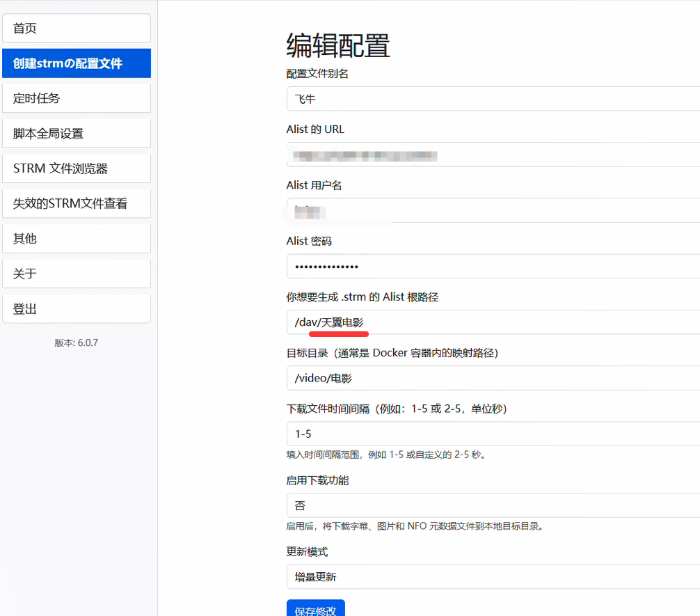Open the 其他 sidebar item

(x=77, y=239)
